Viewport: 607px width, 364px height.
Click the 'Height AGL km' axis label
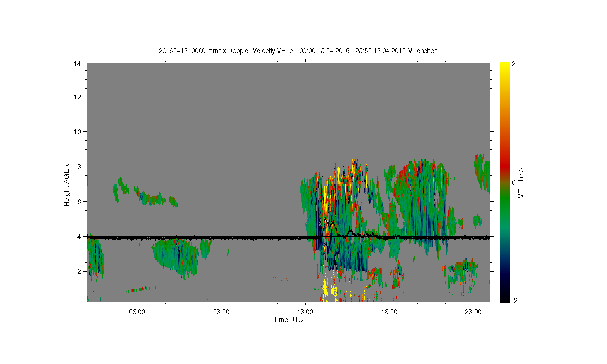pos(67,182)
